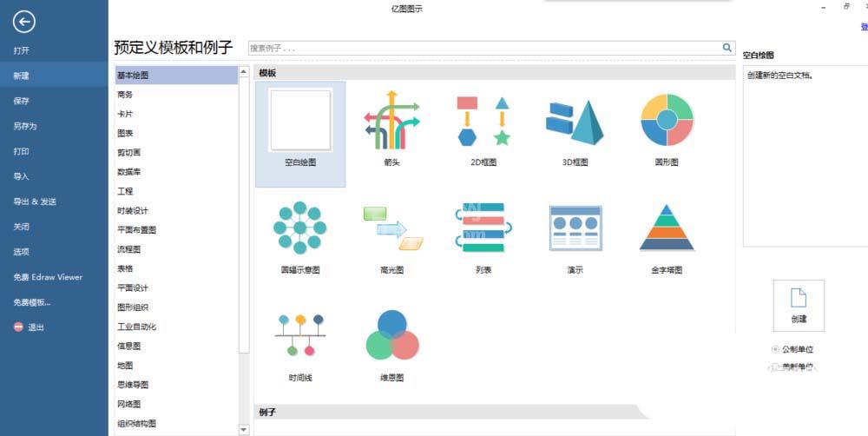Click category list scroll down arrow
868x436 pixels.
click(244, 429)
